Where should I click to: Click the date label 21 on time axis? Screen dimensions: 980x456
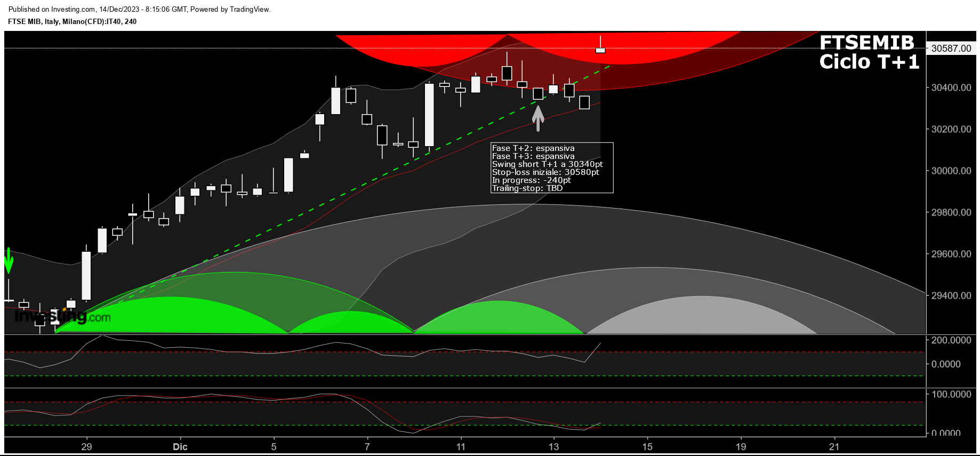tap(834, 446)
